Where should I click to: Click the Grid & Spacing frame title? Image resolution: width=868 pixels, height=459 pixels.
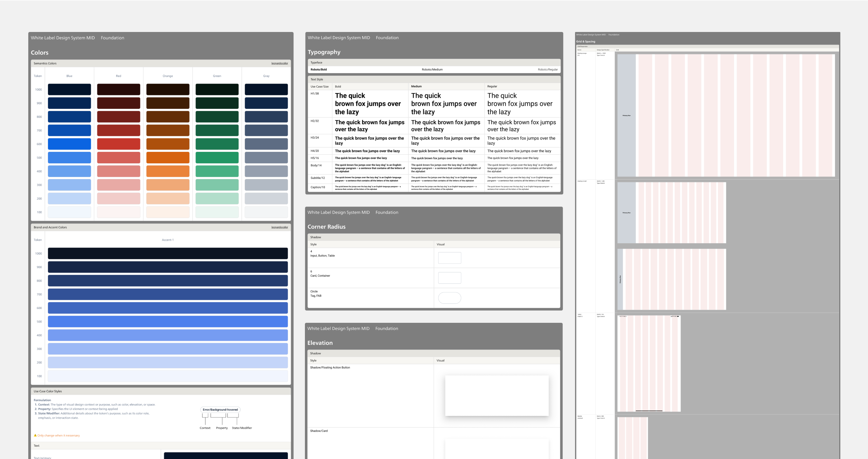[586, 42]
